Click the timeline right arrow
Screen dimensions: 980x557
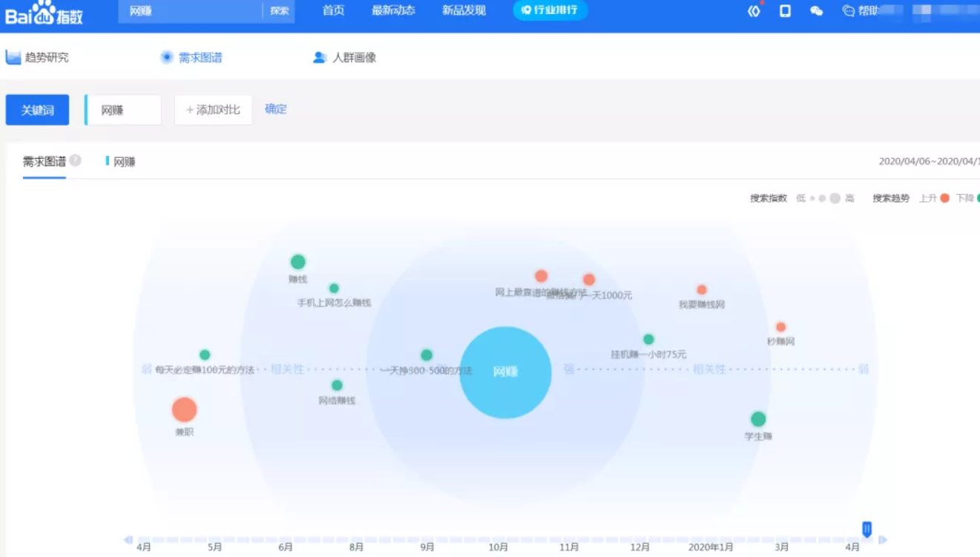point(883,540)
